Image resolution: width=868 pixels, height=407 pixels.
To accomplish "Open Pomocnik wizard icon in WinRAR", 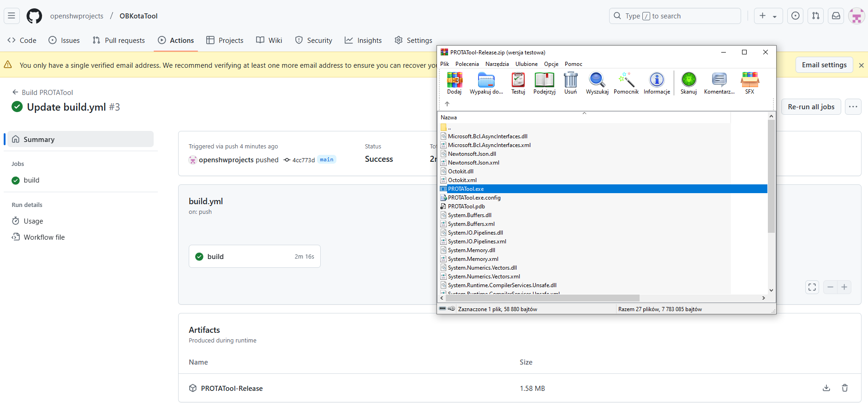I will pos(626,83).
